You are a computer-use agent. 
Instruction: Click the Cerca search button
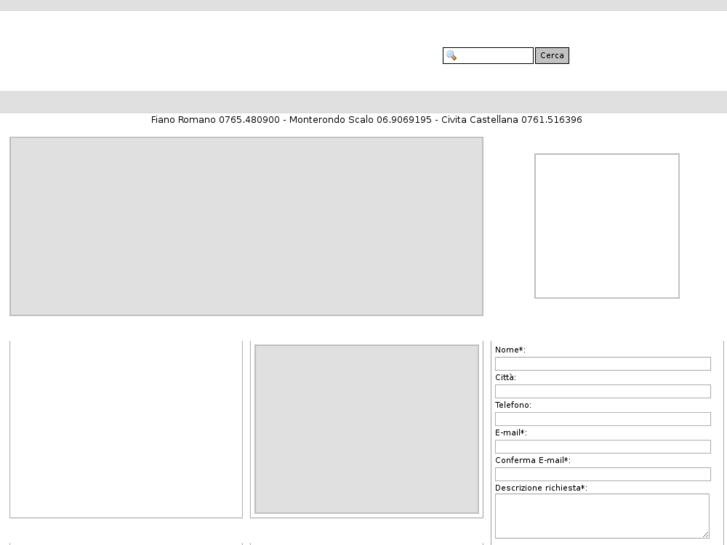pos(552,56)
